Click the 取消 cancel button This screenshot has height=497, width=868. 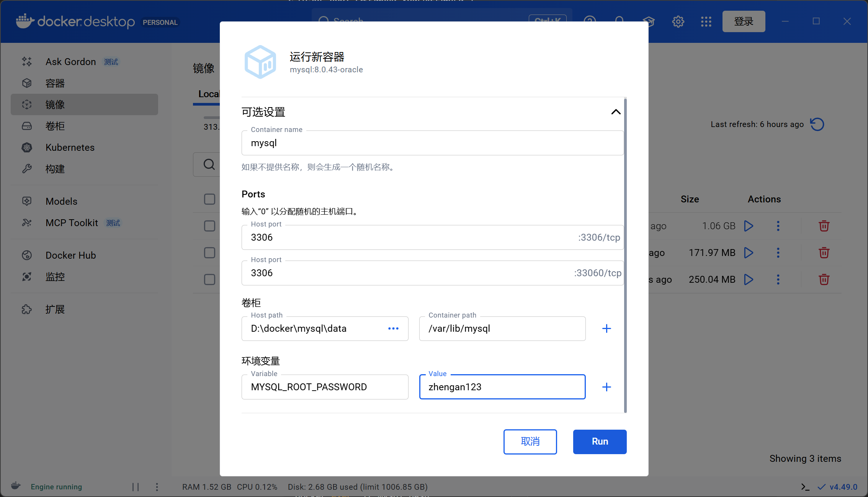pyautogui.click(x=530, y=442)
